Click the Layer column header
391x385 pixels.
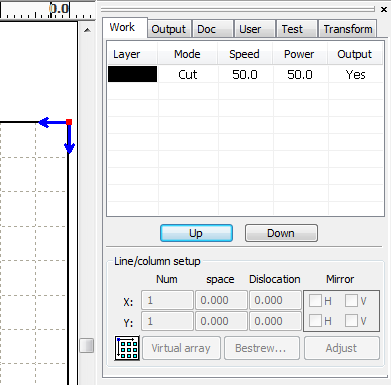click(132, 54)
